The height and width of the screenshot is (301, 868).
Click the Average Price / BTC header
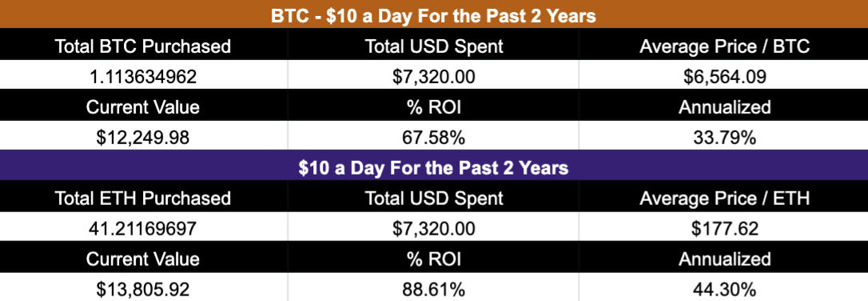[724, 46]
